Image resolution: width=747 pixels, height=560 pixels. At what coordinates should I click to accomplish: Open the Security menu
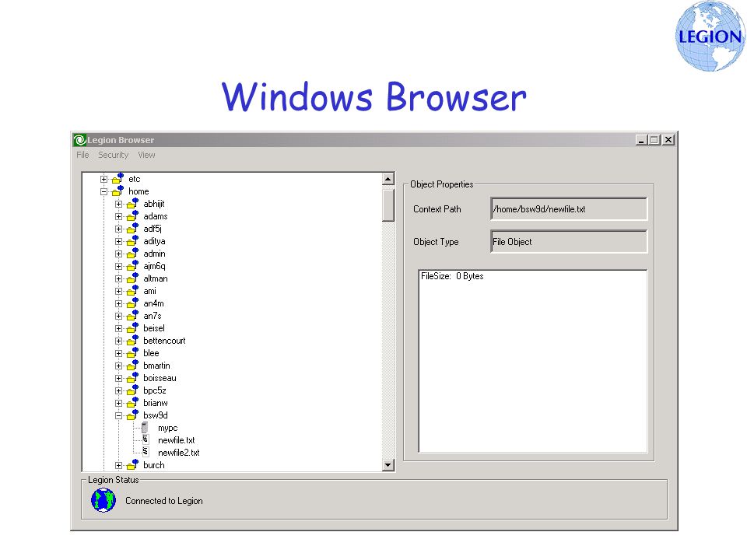(x=114, y=155)
